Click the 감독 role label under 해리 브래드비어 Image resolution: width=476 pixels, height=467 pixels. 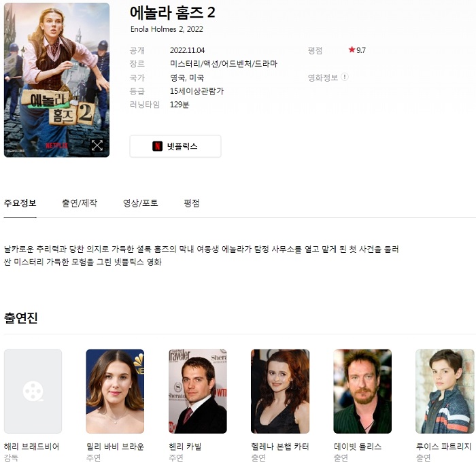11,458
